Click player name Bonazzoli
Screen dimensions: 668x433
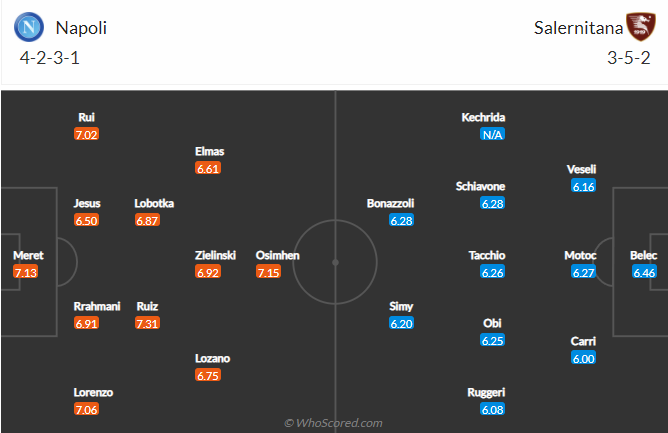point(390,203)
